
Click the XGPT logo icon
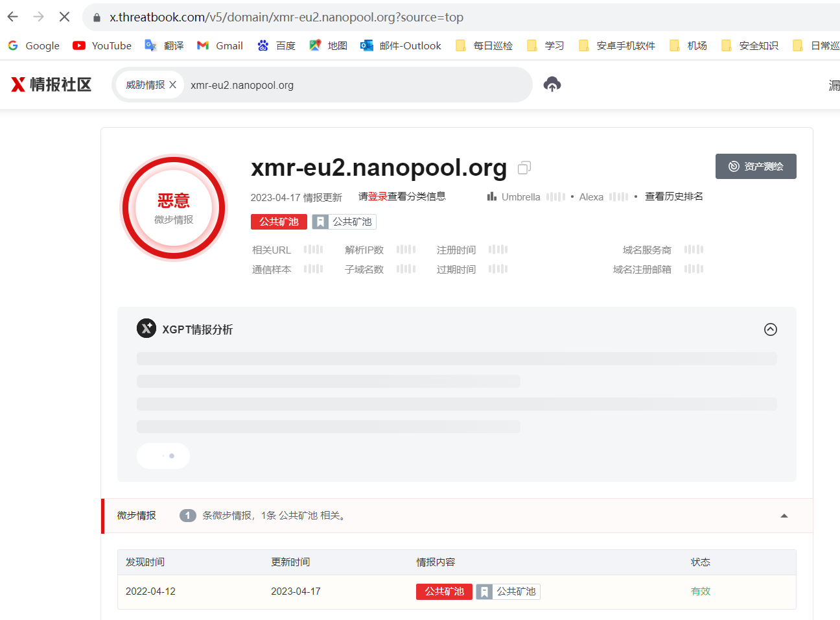coord(146,328)
